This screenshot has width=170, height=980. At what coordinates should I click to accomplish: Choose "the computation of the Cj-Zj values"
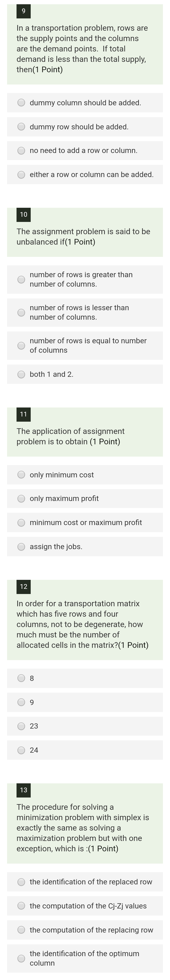[21, 906]
